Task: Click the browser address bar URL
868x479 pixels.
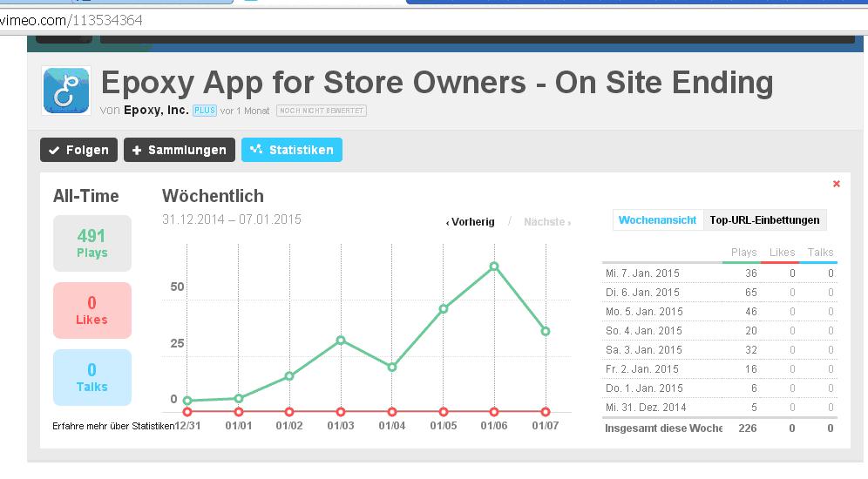Action: coord(72,20)
